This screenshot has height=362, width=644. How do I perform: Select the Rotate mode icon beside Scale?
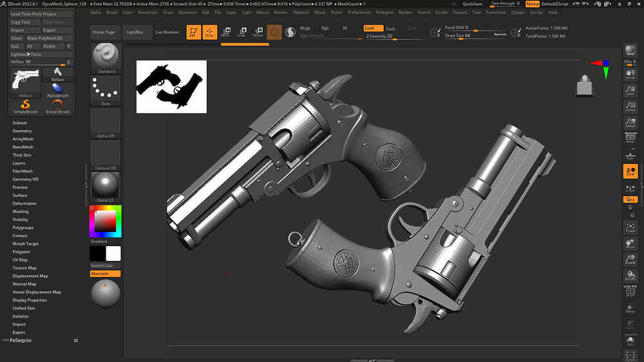tap(258, 32)
